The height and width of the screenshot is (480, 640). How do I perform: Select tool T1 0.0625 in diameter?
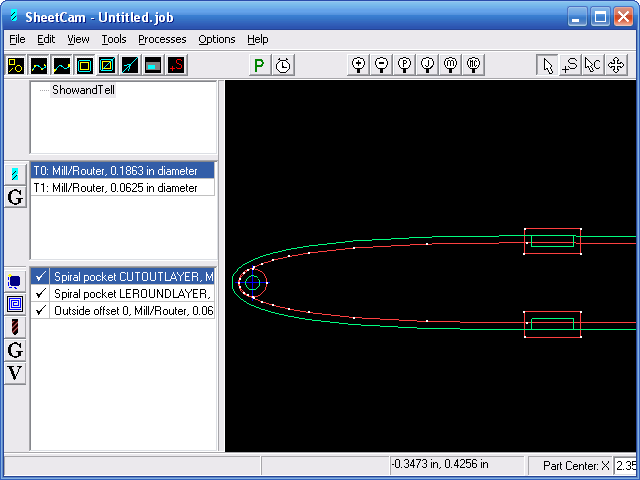122,188
